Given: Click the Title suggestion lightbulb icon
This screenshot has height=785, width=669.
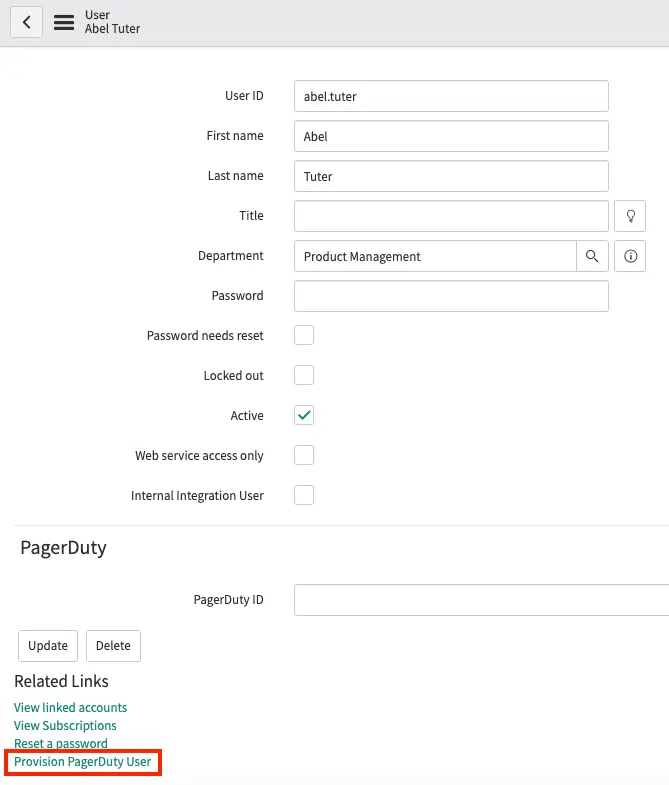Looking at the screenshot, I should tap(630, 216).
